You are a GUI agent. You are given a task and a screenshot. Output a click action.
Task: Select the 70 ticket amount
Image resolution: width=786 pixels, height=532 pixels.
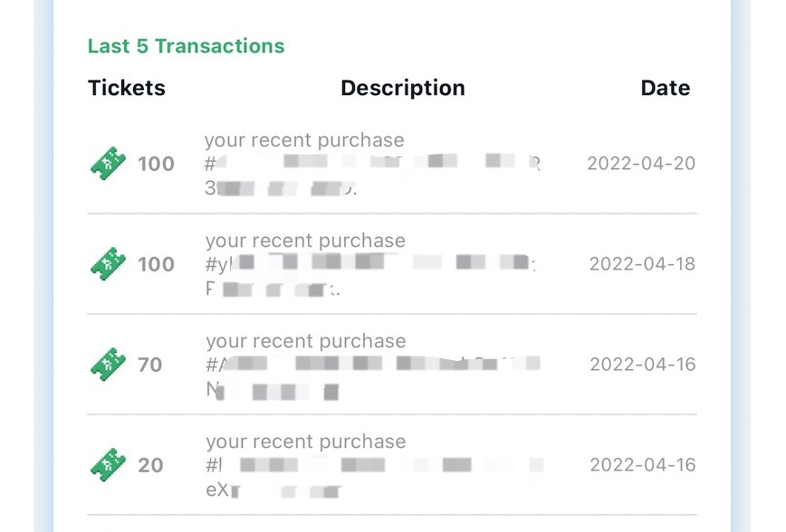pyautogui.click(x=151, y=365)
